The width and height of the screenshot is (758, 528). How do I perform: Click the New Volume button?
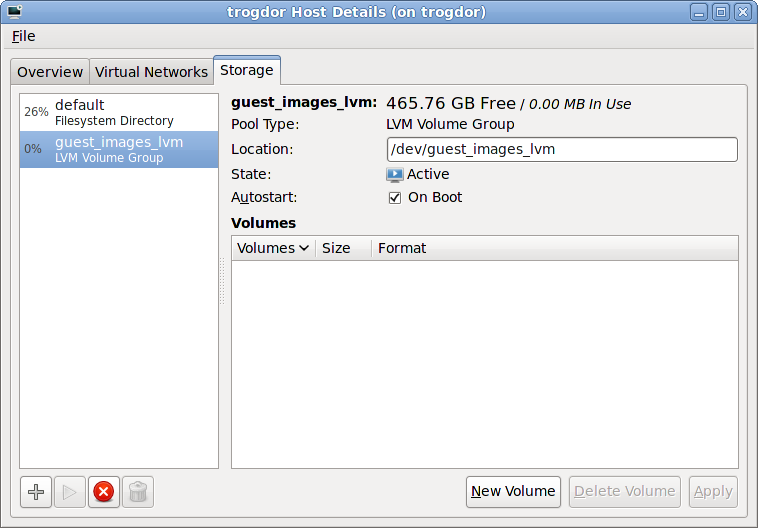coord(513,491)
